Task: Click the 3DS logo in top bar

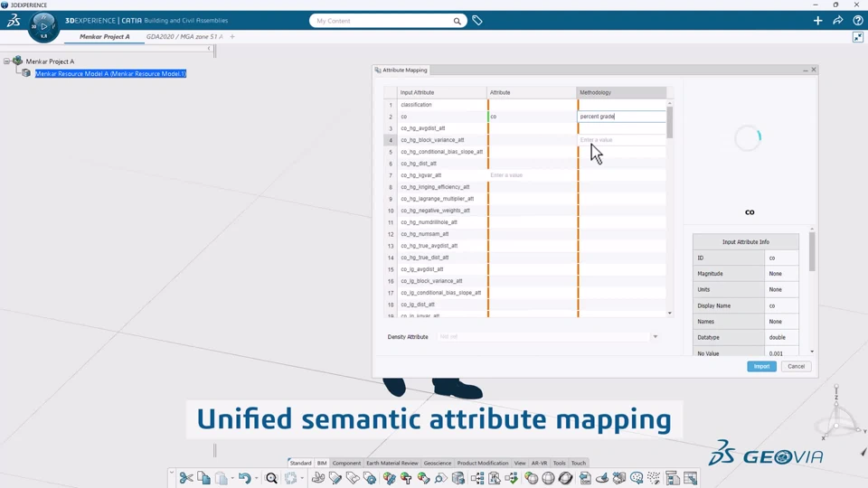Action: [14, 21]
